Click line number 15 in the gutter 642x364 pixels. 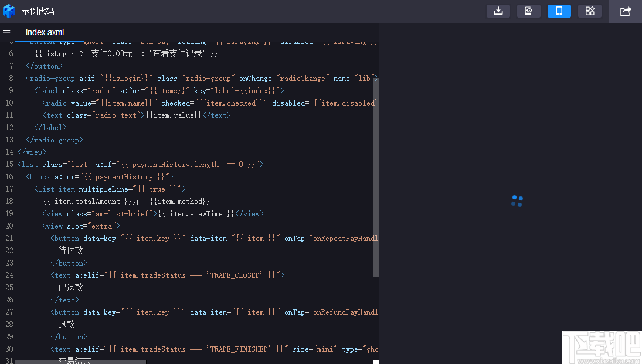point(9,164)
